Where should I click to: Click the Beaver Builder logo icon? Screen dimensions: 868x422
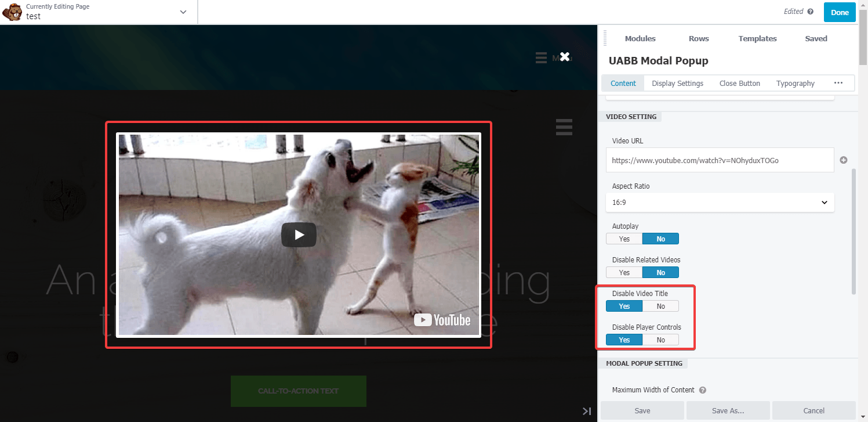point(12,12)
